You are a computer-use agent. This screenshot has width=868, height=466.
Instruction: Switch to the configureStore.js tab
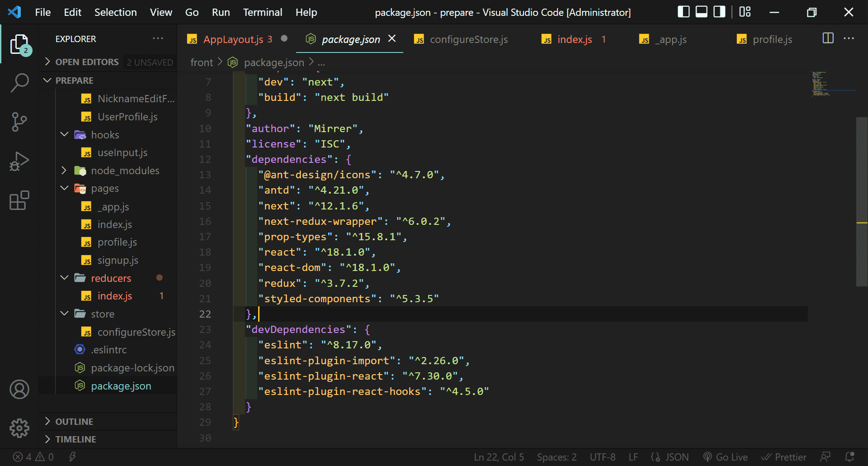[x=468, y=39]
